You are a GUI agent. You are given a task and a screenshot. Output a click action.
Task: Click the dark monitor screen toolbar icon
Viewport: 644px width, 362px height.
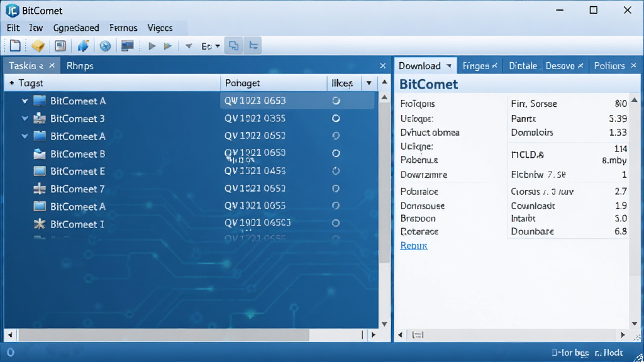(127, 45)
